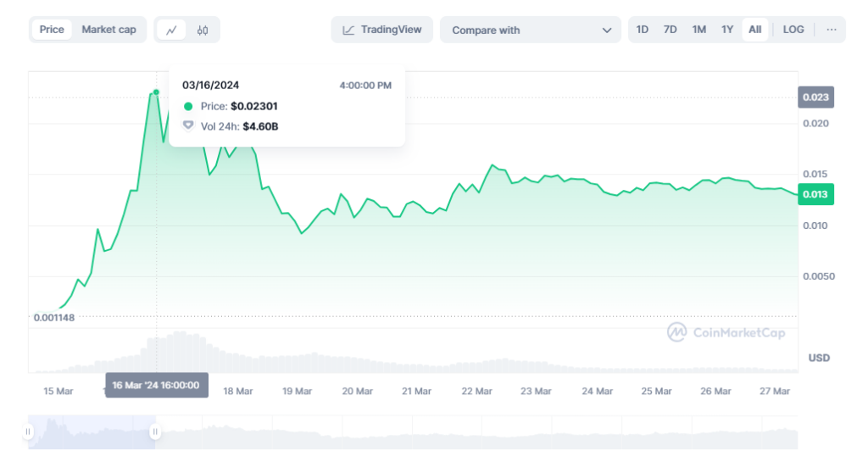
Task: Click the 20 Mar axis label
Action: point(357,391)
